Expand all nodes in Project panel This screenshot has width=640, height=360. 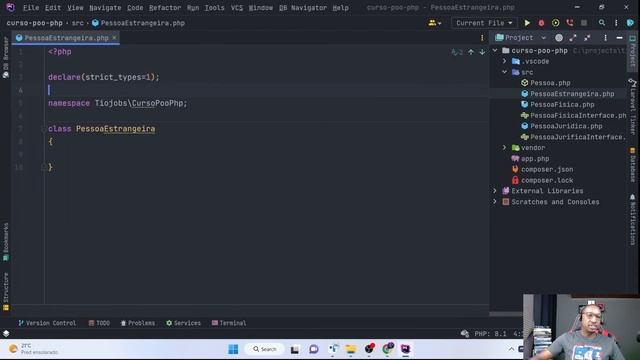[573, 38]
